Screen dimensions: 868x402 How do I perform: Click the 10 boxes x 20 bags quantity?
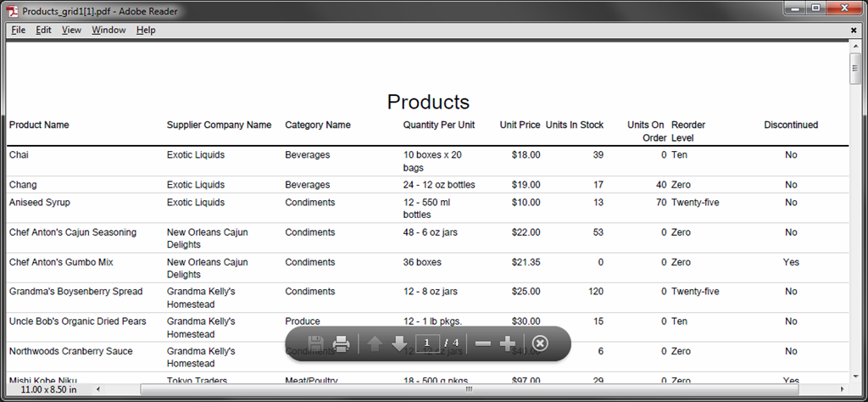(x=432, y=161)
